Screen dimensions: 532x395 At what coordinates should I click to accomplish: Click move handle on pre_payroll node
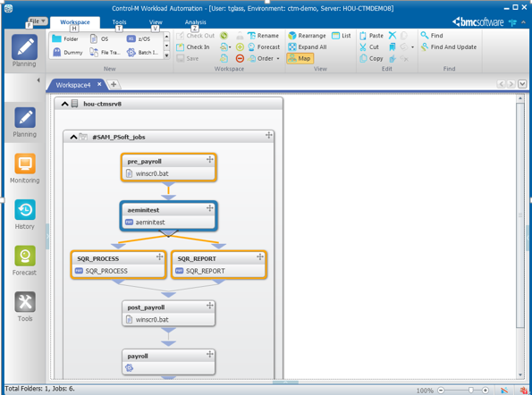(210, 159)
